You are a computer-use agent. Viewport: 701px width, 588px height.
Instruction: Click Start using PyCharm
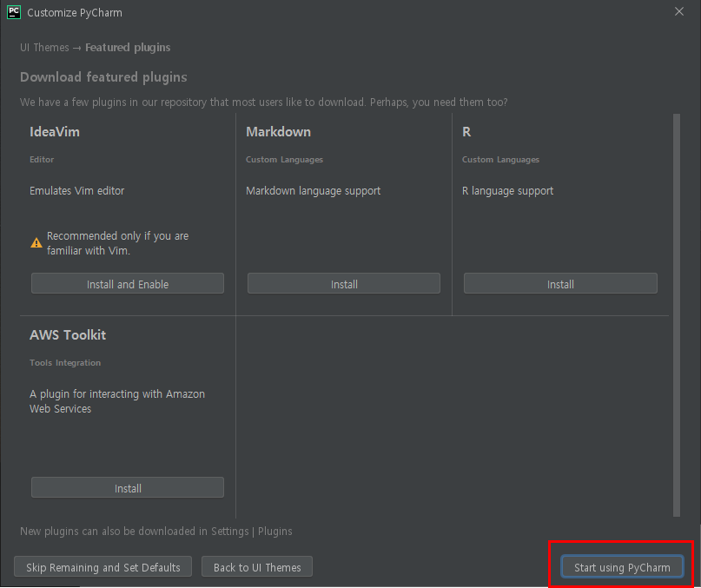(622, 567)
